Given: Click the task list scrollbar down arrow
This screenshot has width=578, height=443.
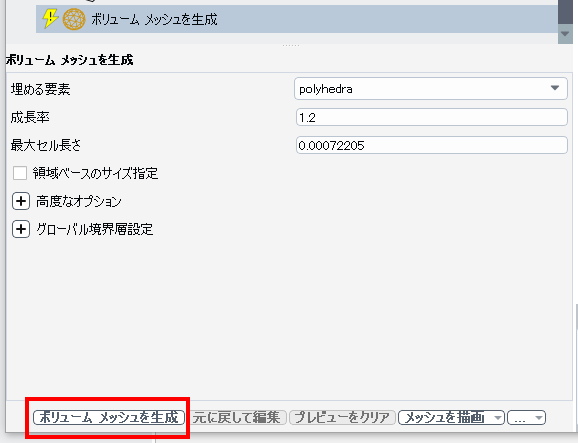Looking at the screenshot, I should coord(565,34).
